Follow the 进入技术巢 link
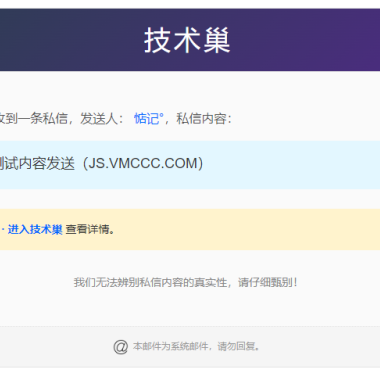Image resolution: width=380 pixels, height=380 pixels. [x=35, y=229]
